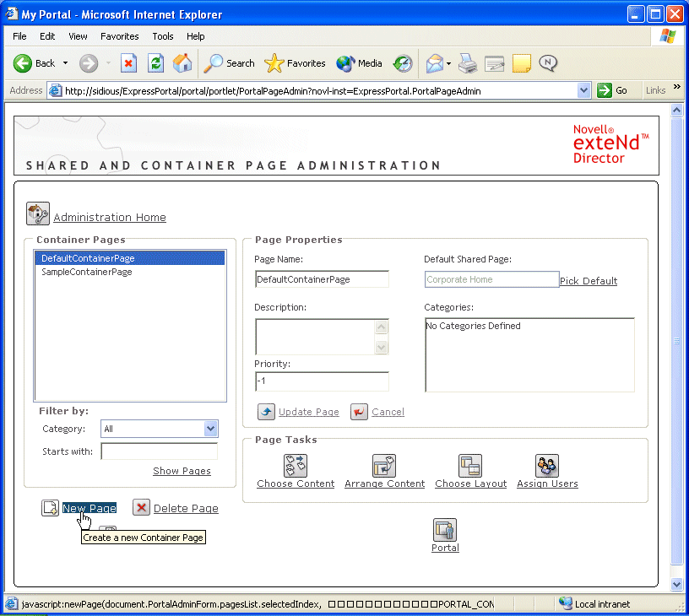The height and width of the screenshot is (616, 689).
Task: Click the Arrange Content link
Action: (384, 484)
